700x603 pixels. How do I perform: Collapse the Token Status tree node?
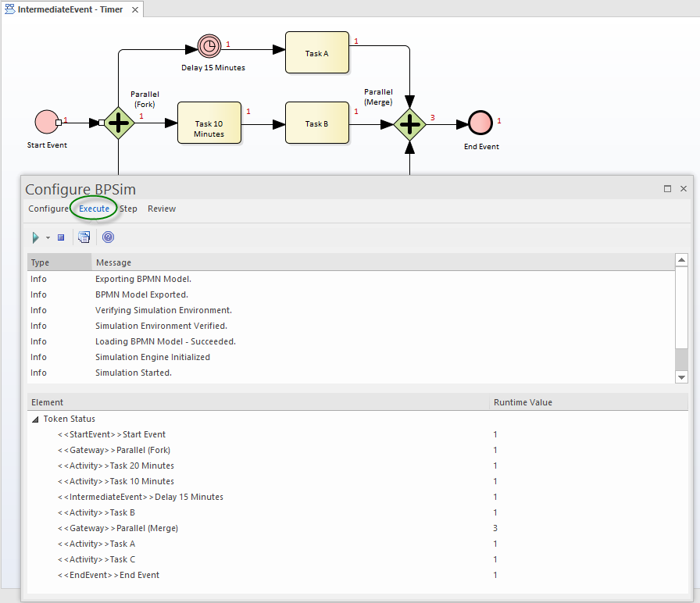coord(34,419)
